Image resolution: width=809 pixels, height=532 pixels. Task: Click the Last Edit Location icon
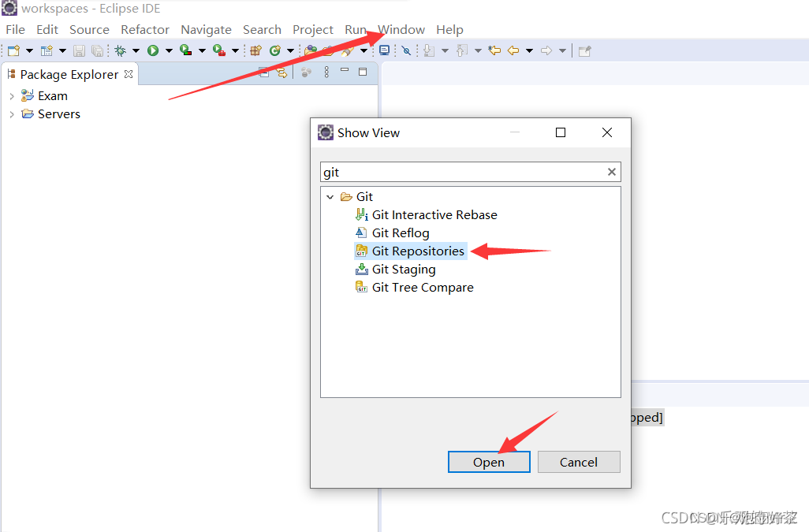pyautogui.click(x=495, y=50)
